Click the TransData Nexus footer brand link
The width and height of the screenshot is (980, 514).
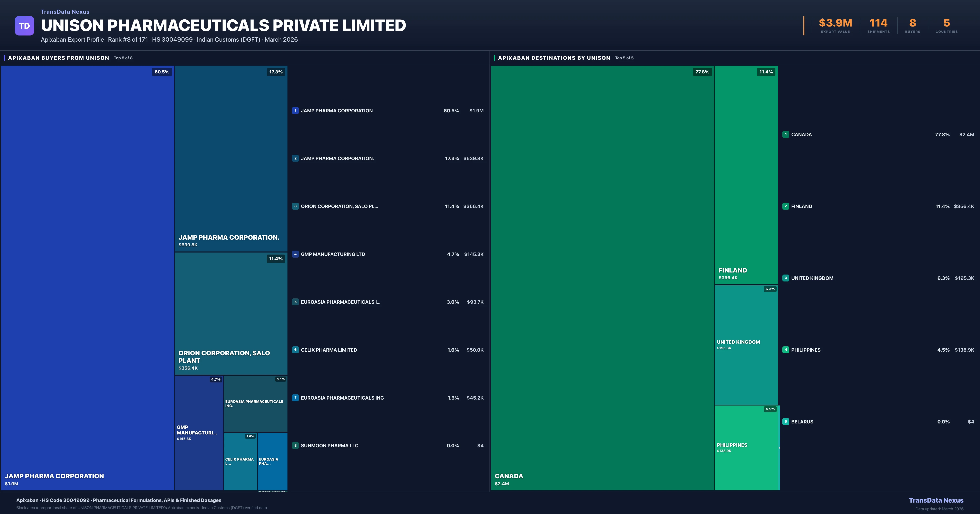click(936, 500)
